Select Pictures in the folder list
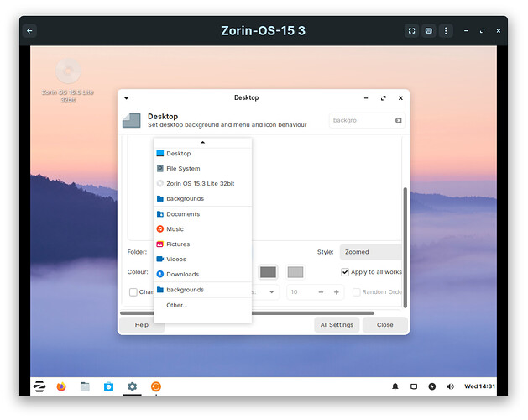This screenshot has height=420, width=528. tap(202, 244)
